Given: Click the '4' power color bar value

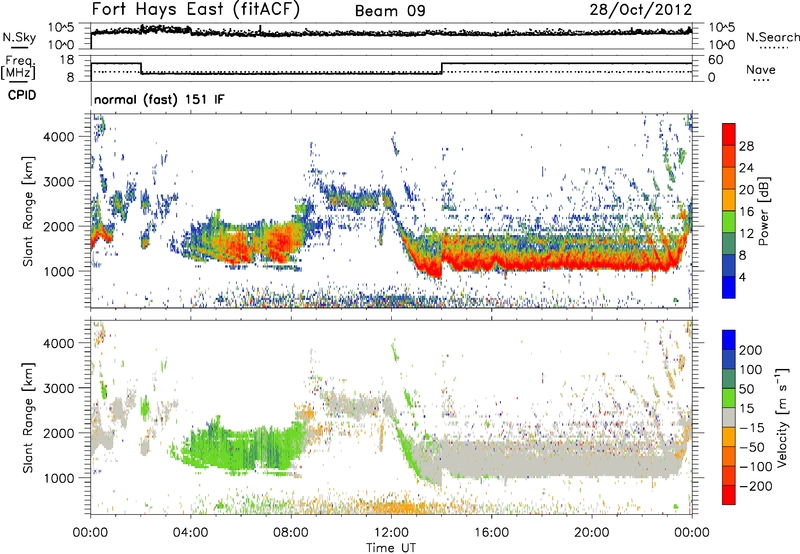Looking at the screenshot, I should [742, 278].
